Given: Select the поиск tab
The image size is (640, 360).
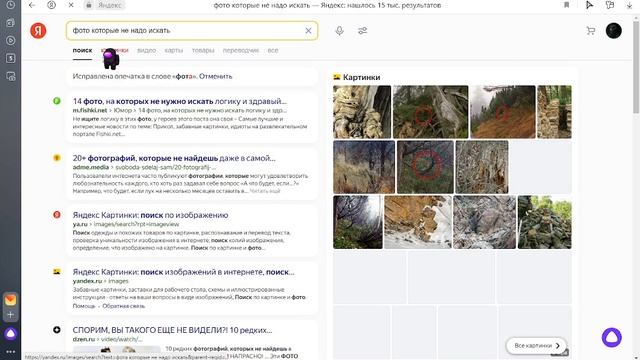Looking at the screenshot, I should tap(82, 50).
